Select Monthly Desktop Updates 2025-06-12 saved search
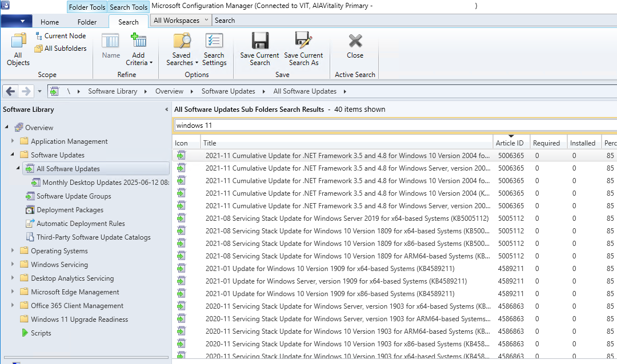 click(106, 183)
